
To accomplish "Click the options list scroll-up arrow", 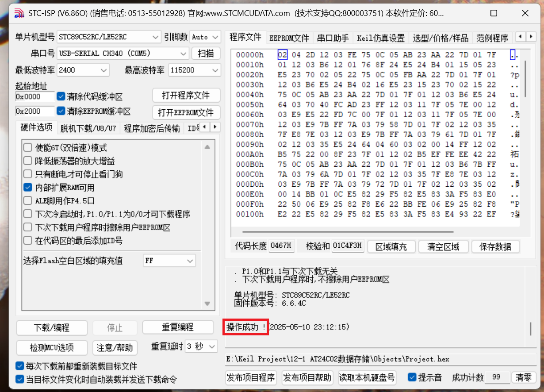I will click(207, 147).
